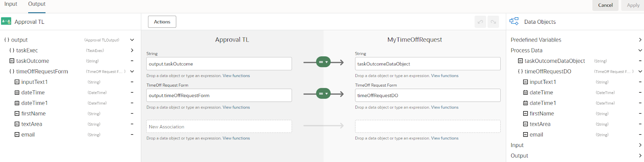
Task: Collapse the output node chevron
Action: click(132, 40)
